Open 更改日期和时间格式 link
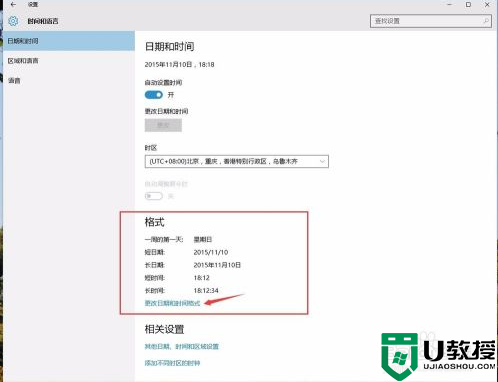 (x=172, y=303)
